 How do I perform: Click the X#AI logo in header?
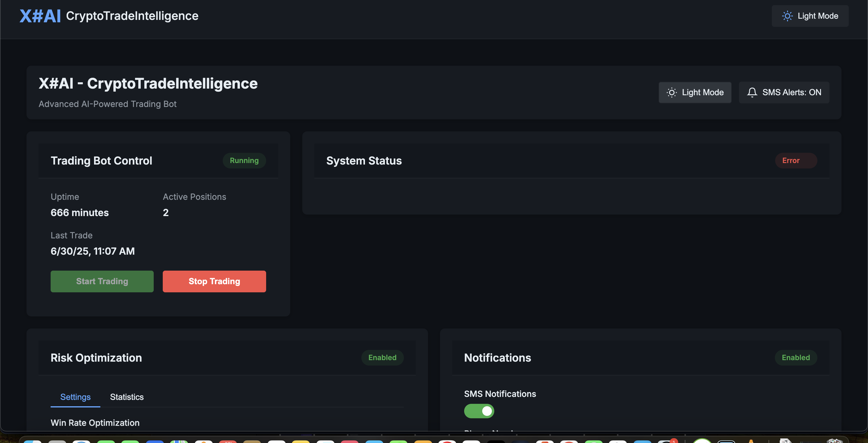coord(40,16)
